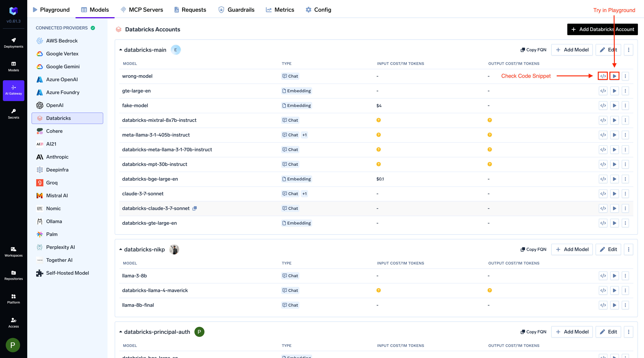Screen dimensions: 644x358
Task: Copy FQN for databricks-main
Action: 533,50
